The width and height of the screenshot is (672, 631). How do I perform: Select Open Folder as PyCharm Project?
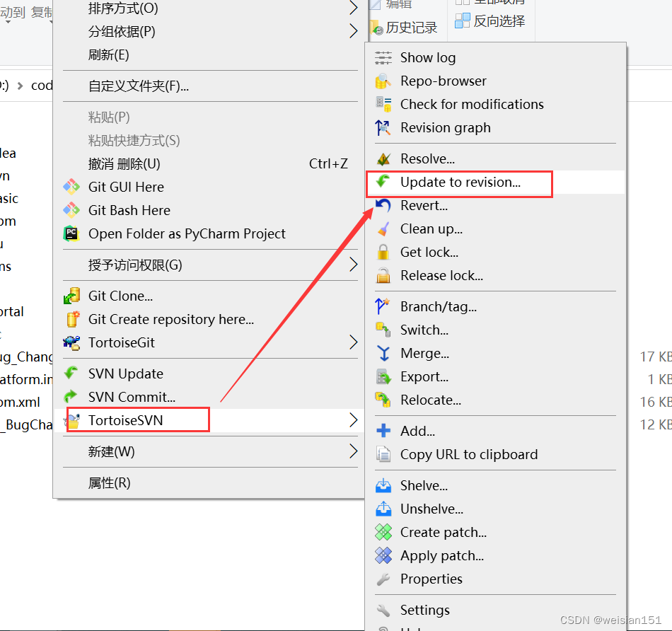pos(210,233)
